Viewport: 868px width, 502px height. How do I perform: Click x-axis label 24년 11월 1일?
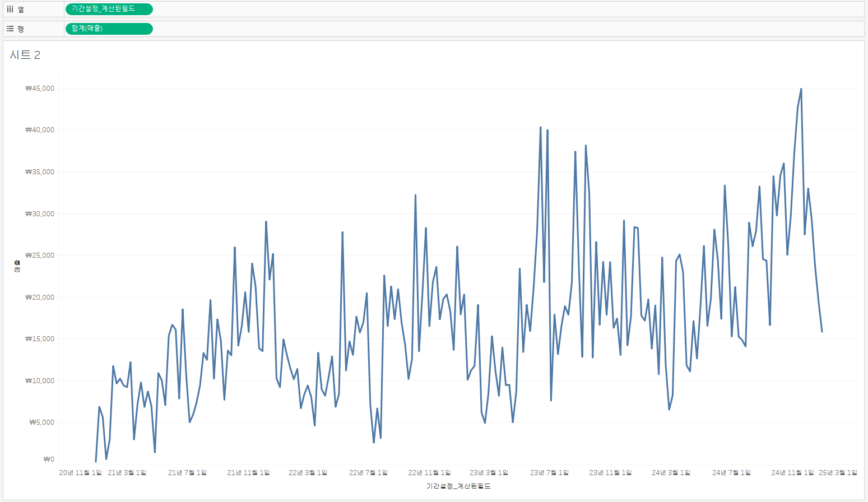(x=792, y=473)
